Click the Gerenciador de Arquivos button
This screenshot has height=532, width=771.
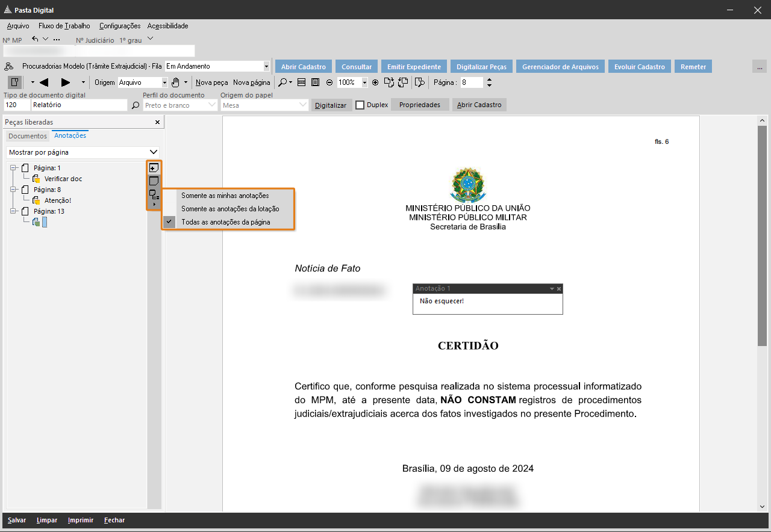561,66
